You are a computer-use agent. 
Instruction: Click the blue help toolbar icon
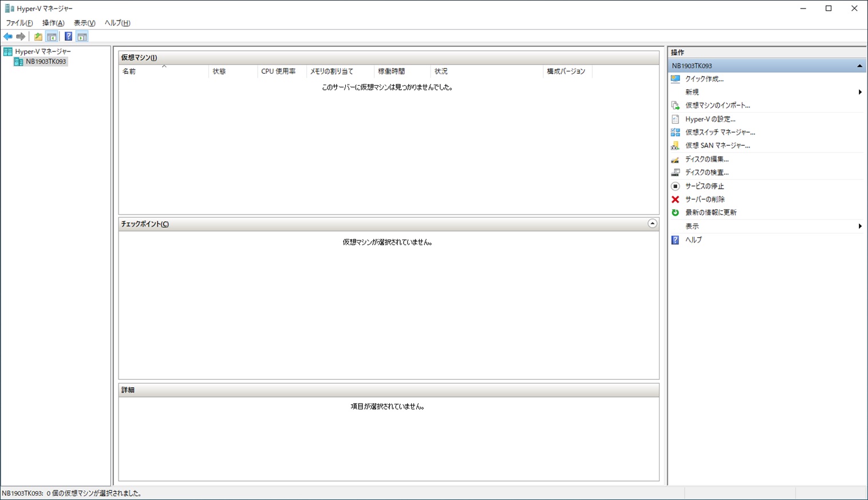click(68, 37)
